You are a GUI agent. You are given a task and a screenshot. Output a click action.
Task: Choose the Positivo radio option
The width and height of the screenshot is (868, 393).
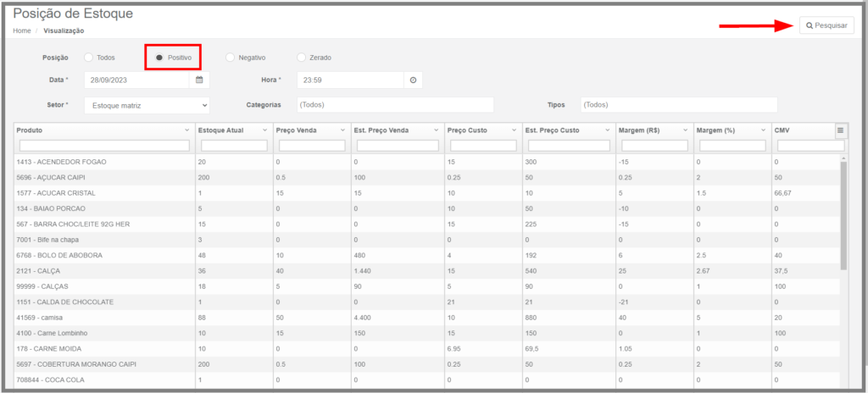[x=159, y=57]
